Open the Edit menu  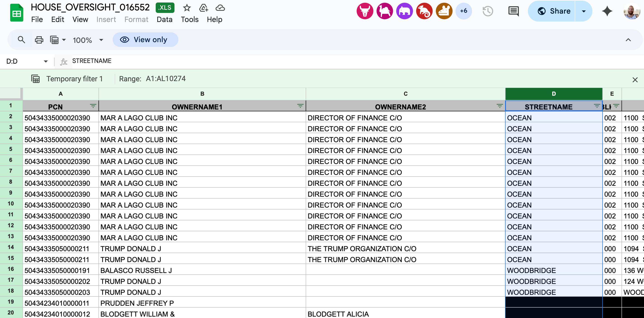point(57,19)
